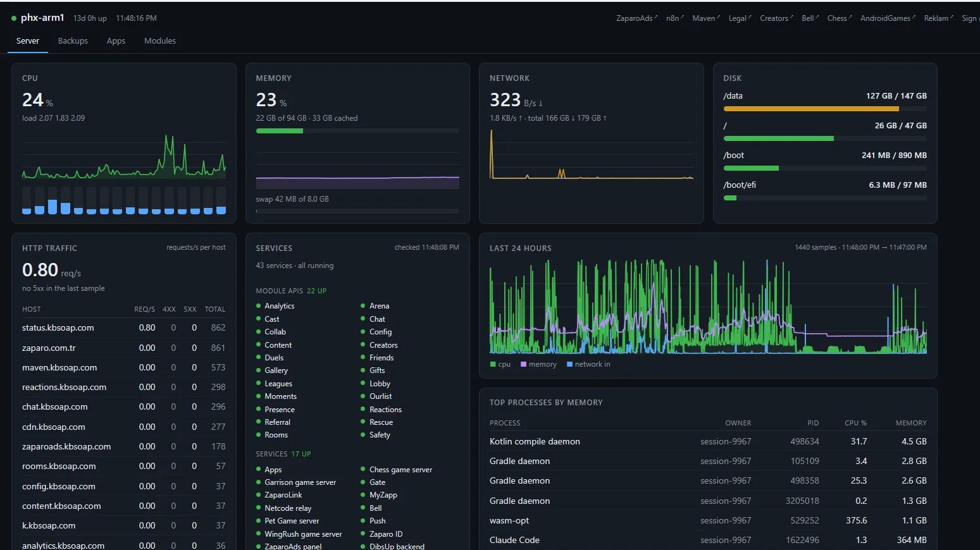Open the Legal link in the header
This screenshot has width=980, height=550.
(x=740, y=18)
